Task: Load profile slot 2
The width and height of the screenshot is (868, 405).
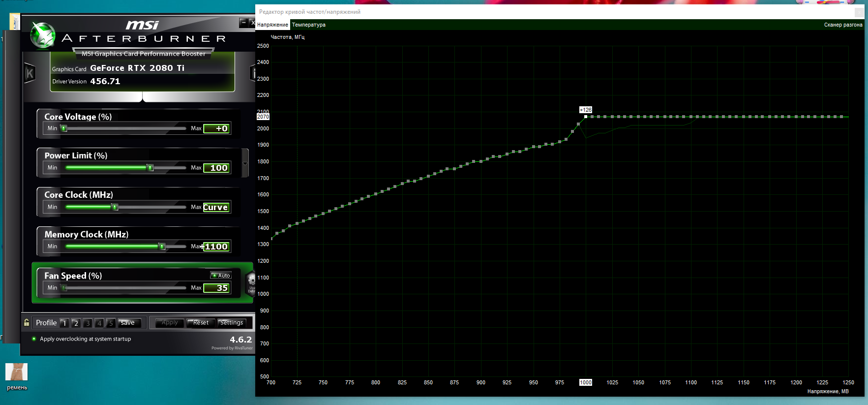Action: (x=76, y=323)
